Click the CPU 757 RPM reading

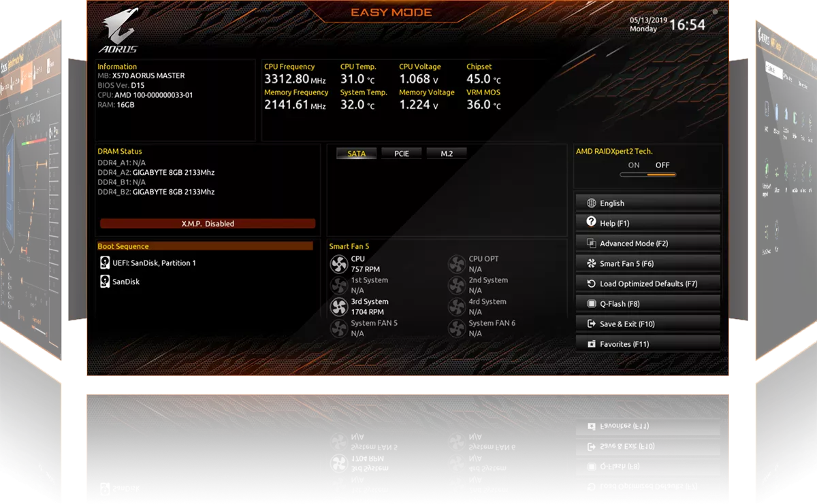pos(365,269)
